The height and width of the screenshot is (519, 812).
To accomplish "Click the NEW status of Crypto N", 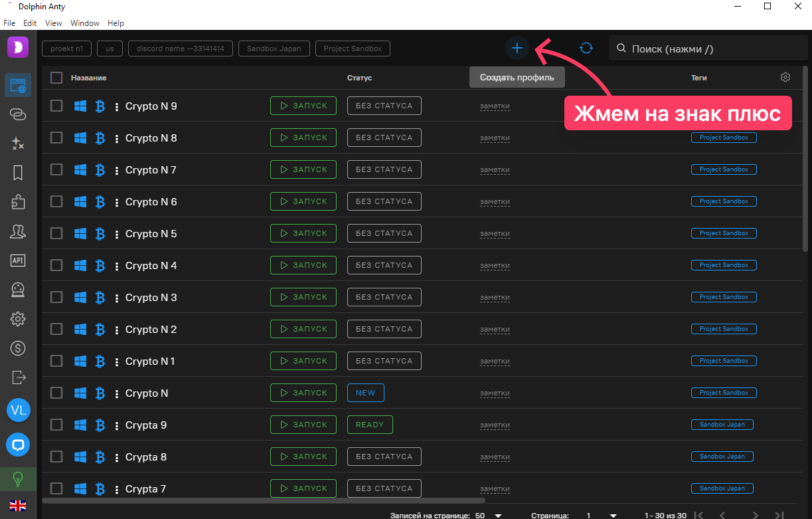I will (365, 393).
